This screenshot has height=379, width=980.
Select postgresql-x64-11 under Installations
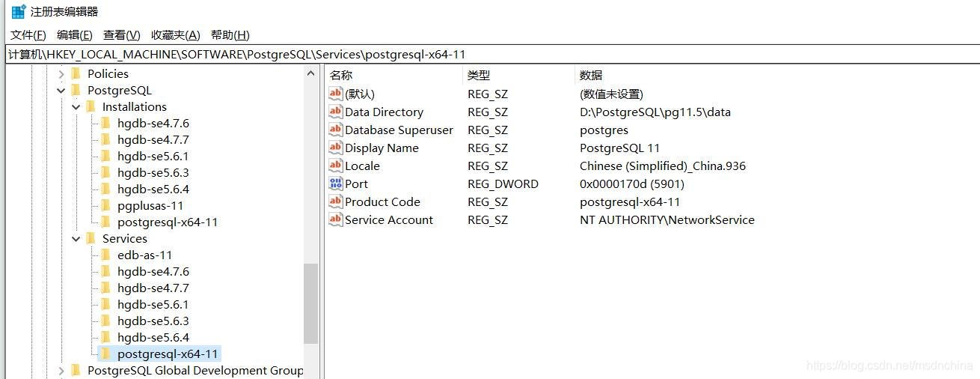168,222
